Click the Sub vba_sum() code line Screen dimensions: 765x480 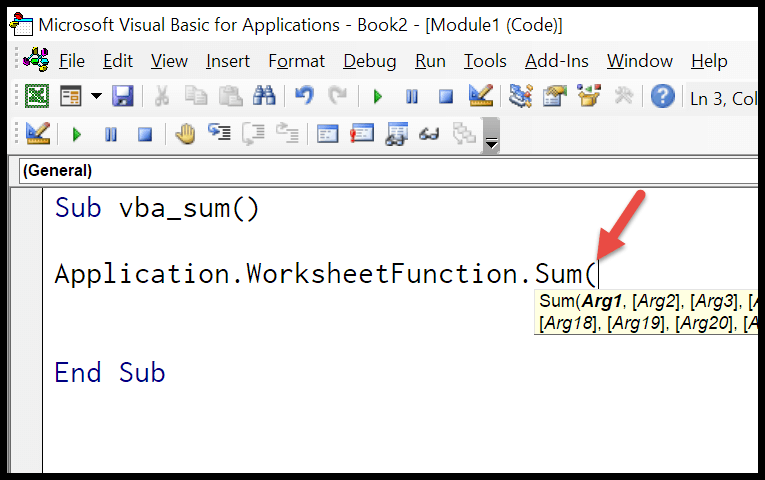[x=157, y=208]
